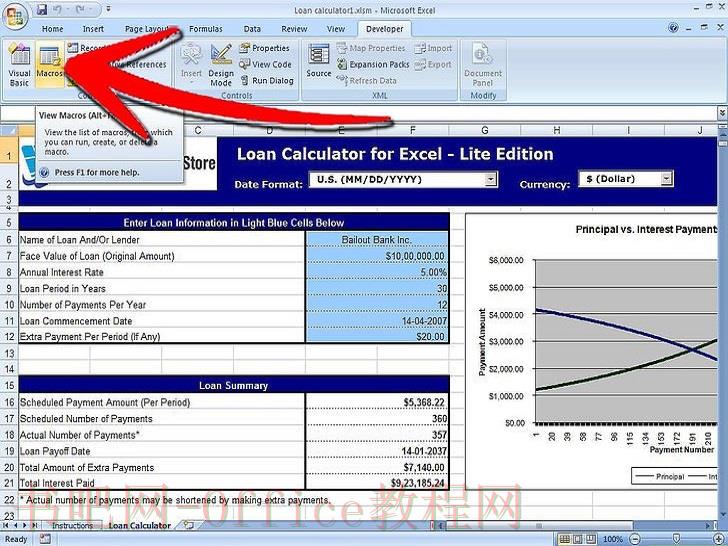Toggle Design Mode
This screenshot has height=546, width=728.
click(x=221, y=65)
